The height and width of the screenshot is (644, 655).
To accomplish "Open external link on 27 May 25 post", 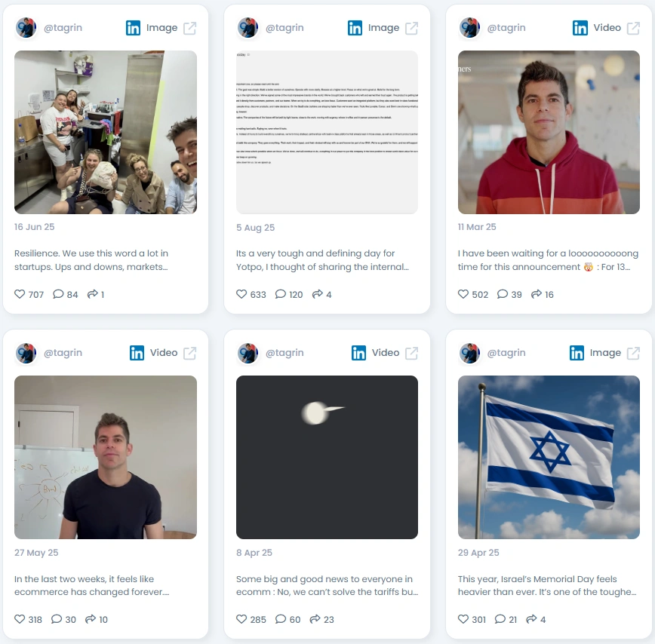I will point(190,353).
